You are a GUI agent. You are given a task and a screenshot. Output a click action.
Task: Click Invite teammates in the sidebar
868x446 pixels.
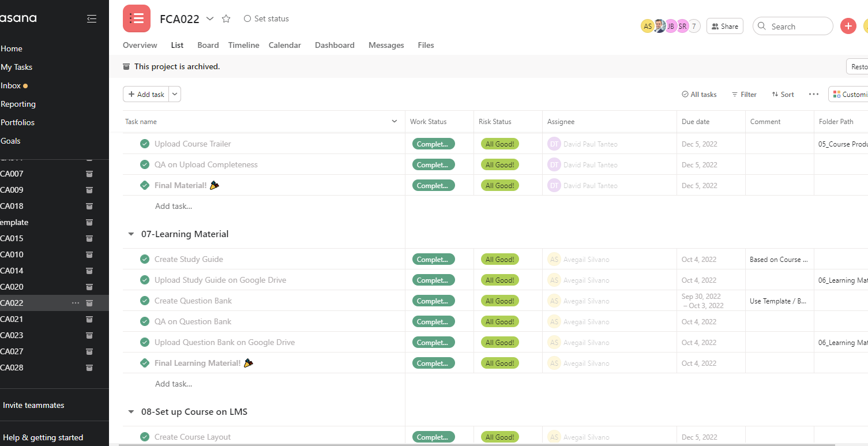[x=33, y=405]
